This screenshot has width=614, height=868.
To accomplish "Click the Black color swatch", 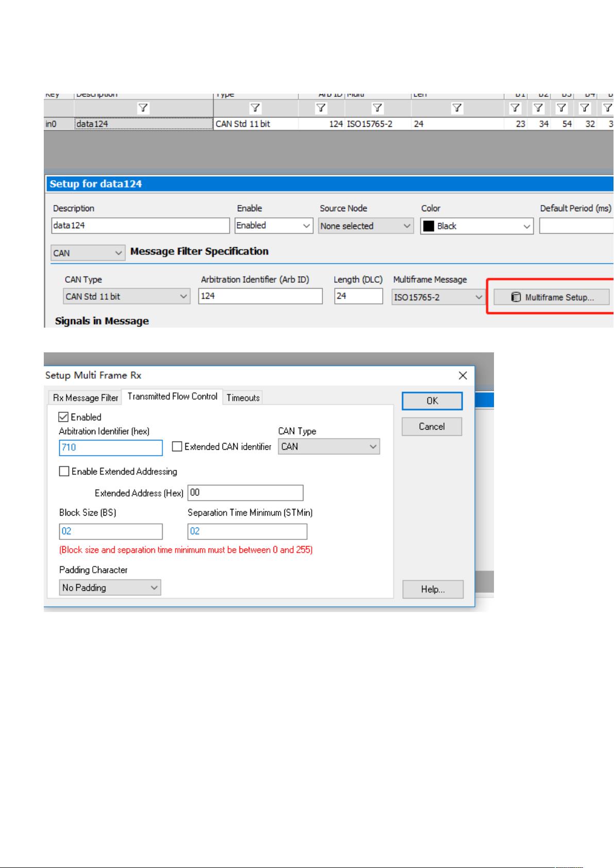I will 429,226.
